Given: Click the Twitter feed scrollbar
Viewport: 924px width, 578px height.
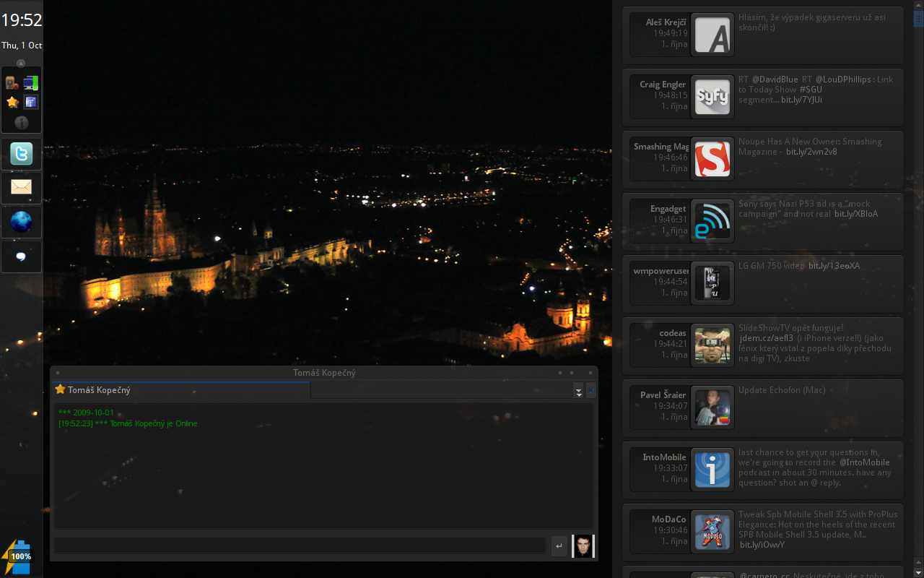Looking at the screenshot, I should [x=918, y=289].
